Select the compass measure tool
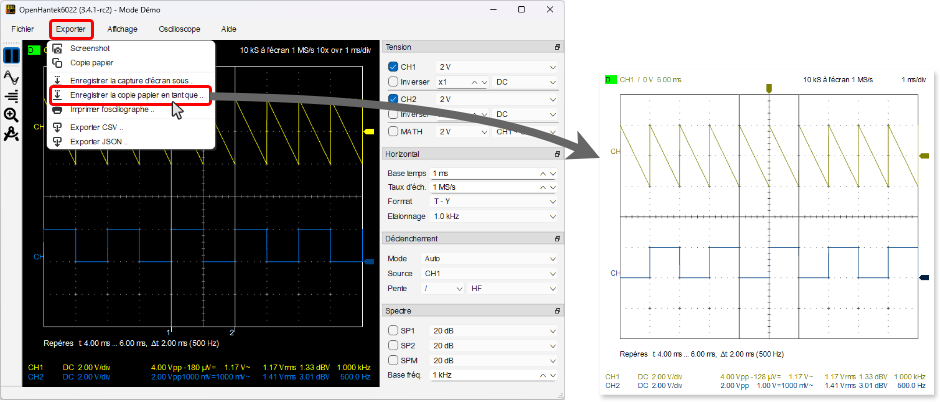This screenshot has height=402, width=940. pyautogui.click(x=11, y=134)
